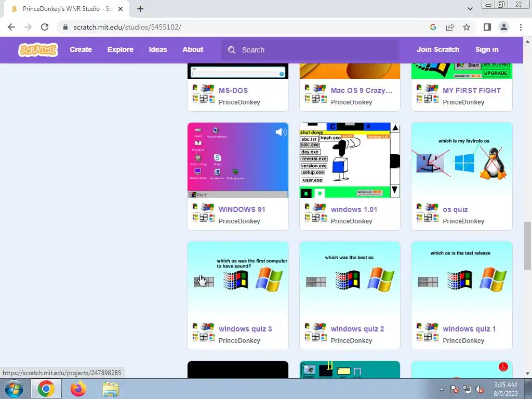Click windows 1.01 project thumbnail
Image resolution: width=532 pixels, height=399 pixels.
click(x=350, y=160)
